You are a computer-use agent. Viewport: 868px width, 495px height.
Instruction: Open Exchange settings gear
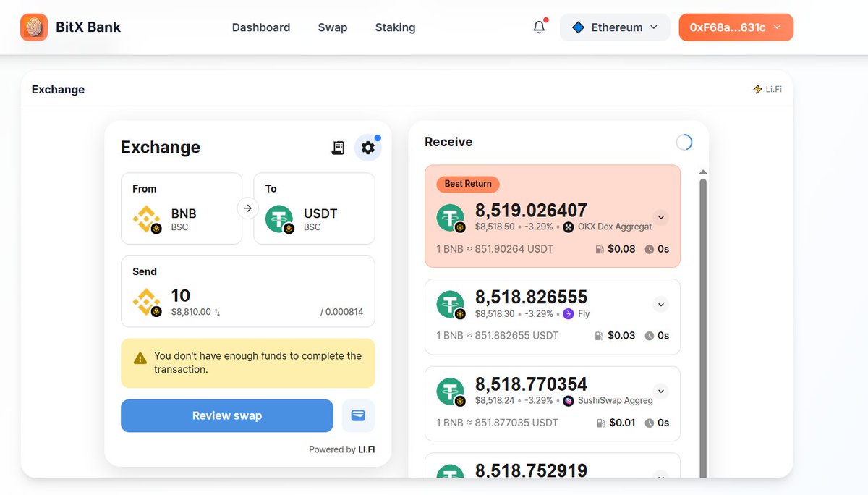pos(368,148)
